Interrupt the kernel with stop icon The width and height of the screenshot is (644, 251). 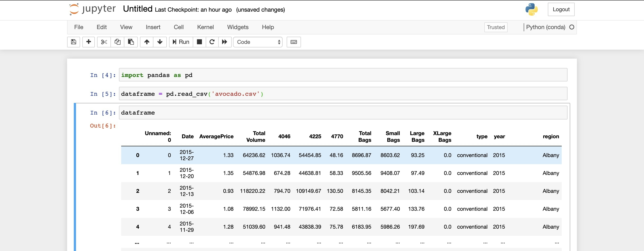click(x=199, y=42)
